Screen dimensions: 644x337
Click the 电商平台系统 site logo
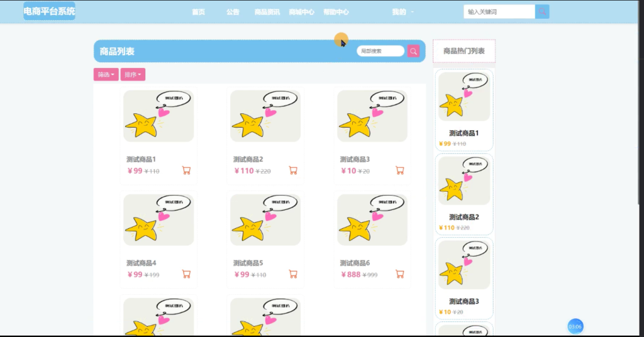(49, 11)
